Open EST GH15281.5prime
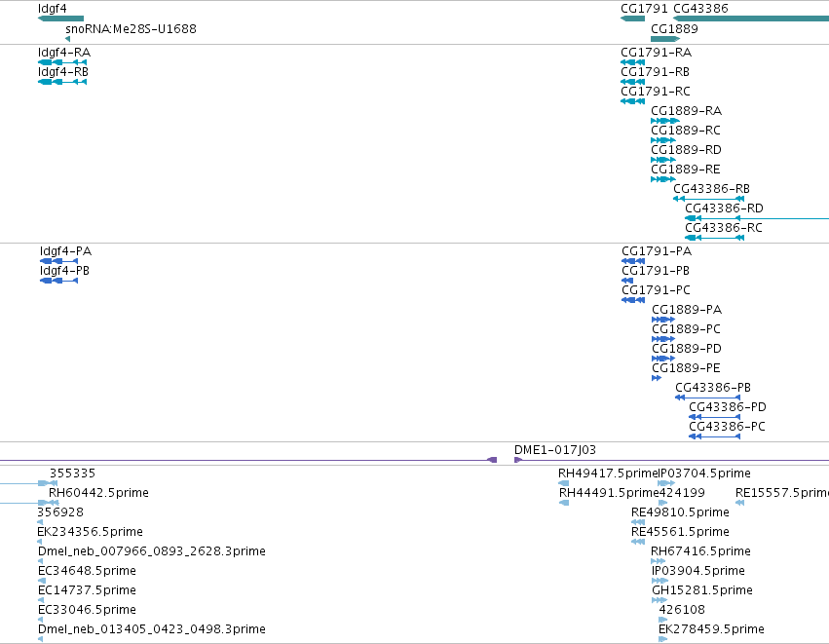 702,590
